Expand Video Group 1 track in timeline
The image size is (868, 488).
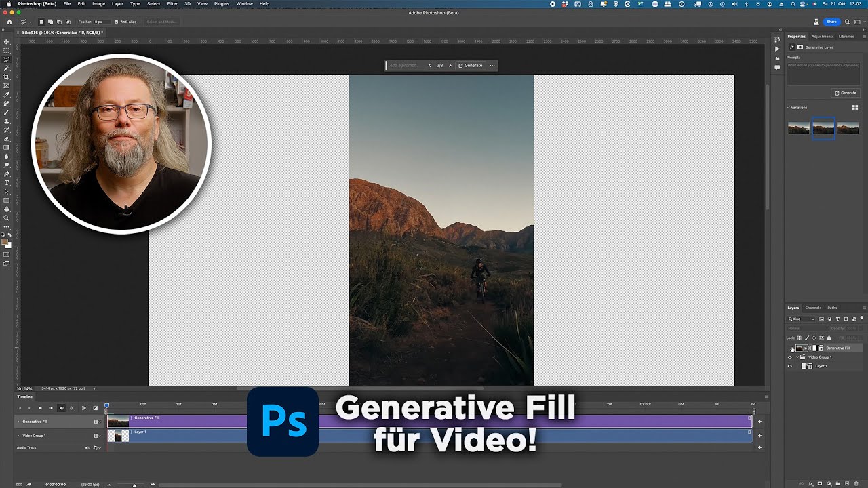click(18, 436)
